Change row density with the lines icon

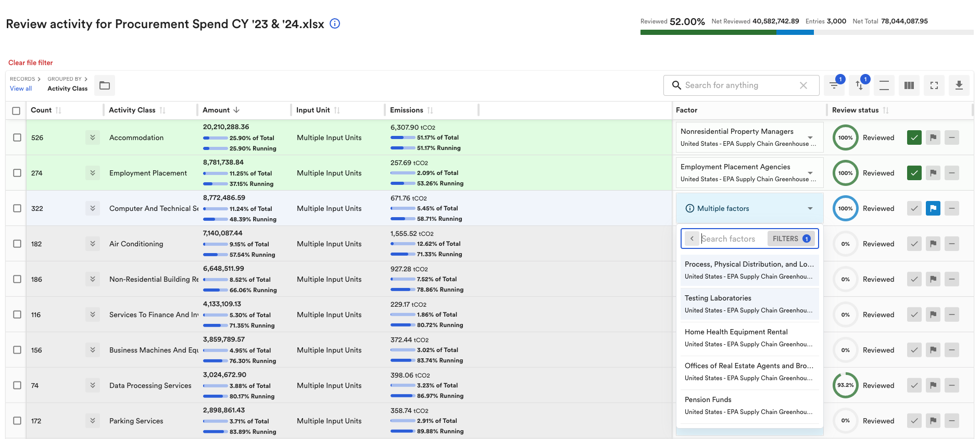(884, 85)
